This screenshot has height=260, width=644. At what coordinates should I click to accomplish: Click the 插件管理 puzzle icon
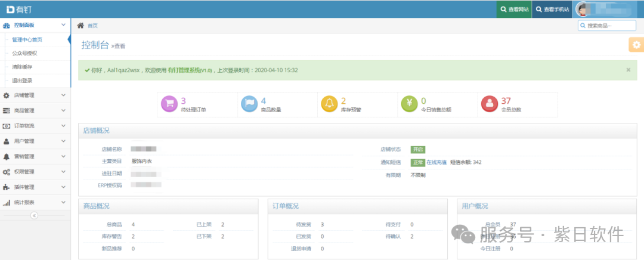pos(6,187)
